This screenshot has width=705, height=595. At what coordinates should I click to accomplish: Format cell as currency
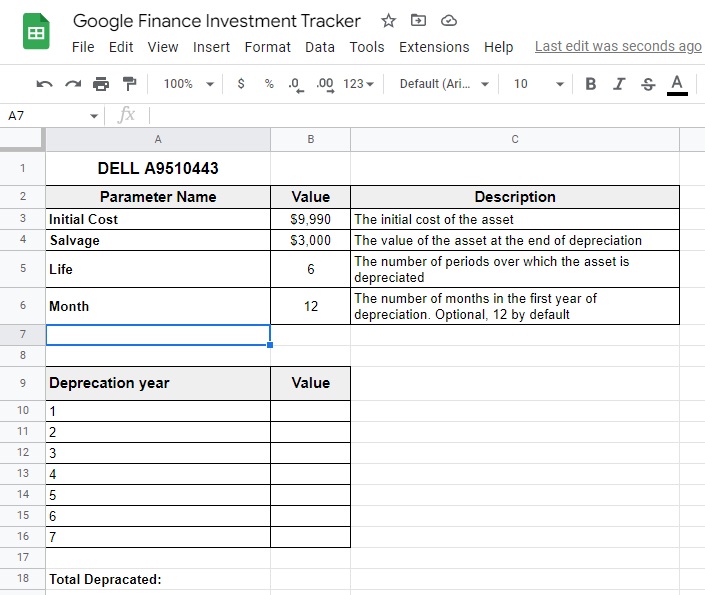coord(241,84)
